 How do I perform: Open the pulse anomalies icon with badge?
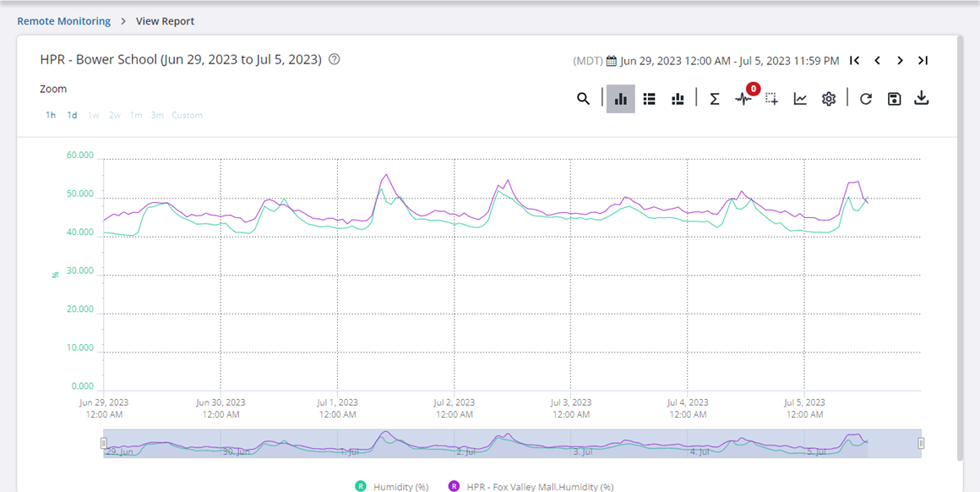coord(743,99)
